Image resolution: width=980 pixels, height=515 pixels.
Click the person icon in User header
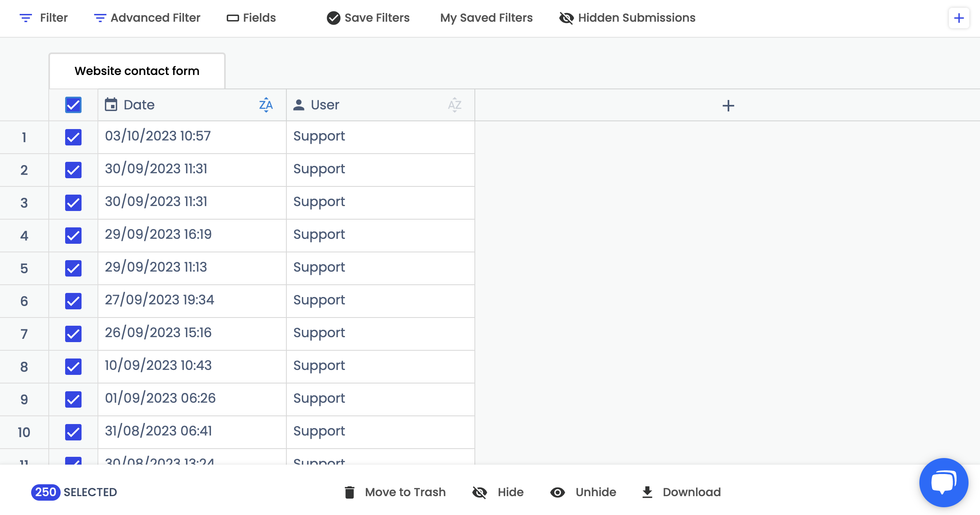[x=299, y=105]
